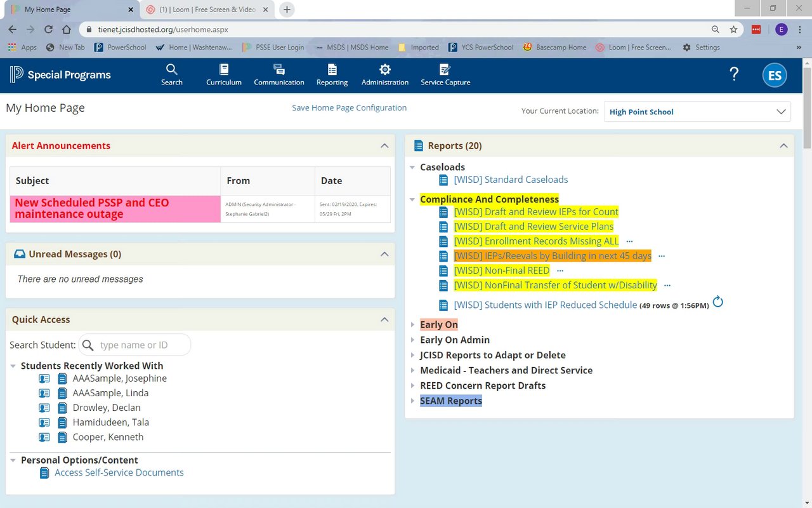Open the MSDS Home bookmark
Viewport: 812px width, 508px height.
point(351,47)
